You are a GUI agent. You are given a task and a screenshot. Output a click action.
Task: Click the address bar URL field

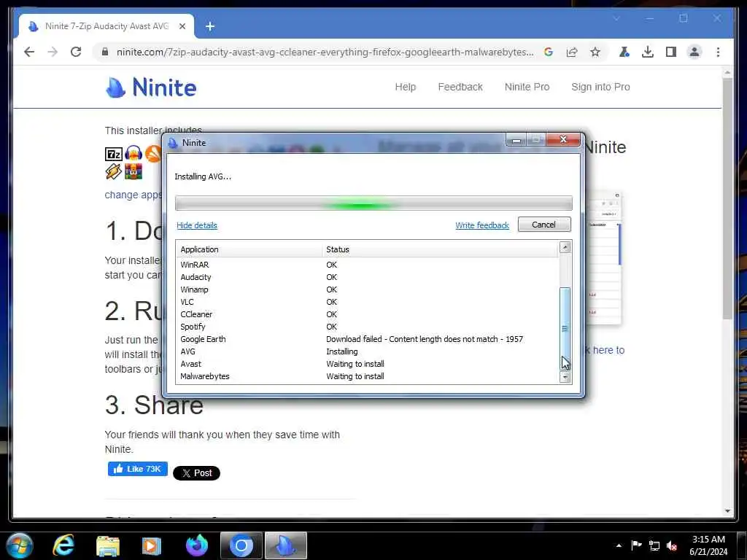tap(325, 52)
